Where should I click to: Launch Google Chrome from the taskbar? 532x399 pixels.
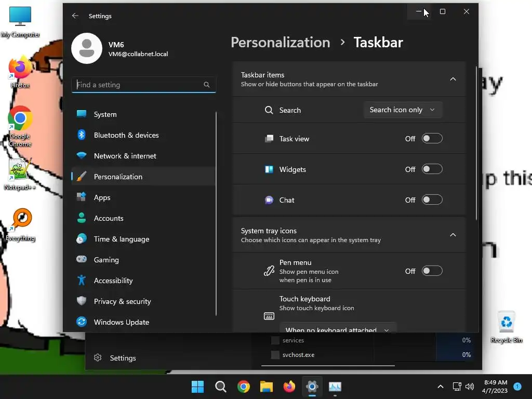[244, 387]
